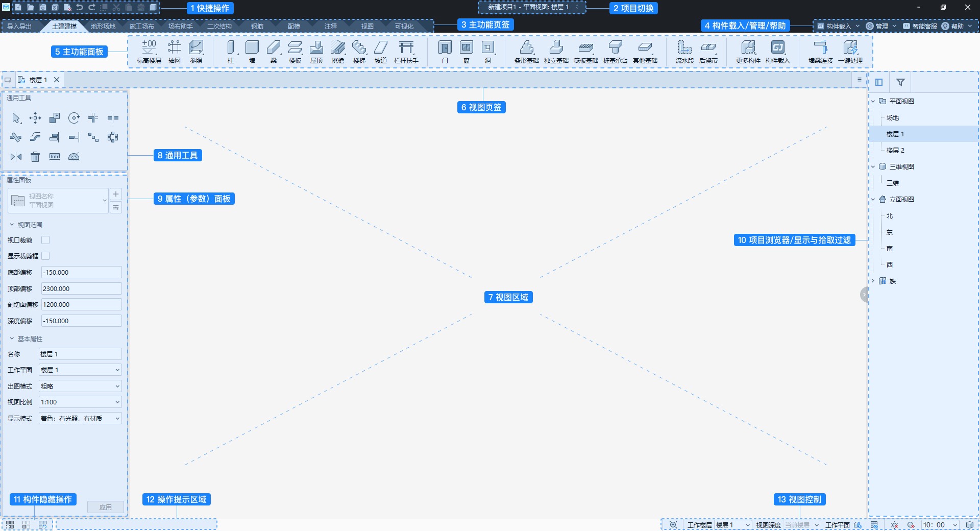This screenshot has width=980, height=531.
Task: Toggle the 显示裁剪框 checkbox
Action: tap(45, 256)
